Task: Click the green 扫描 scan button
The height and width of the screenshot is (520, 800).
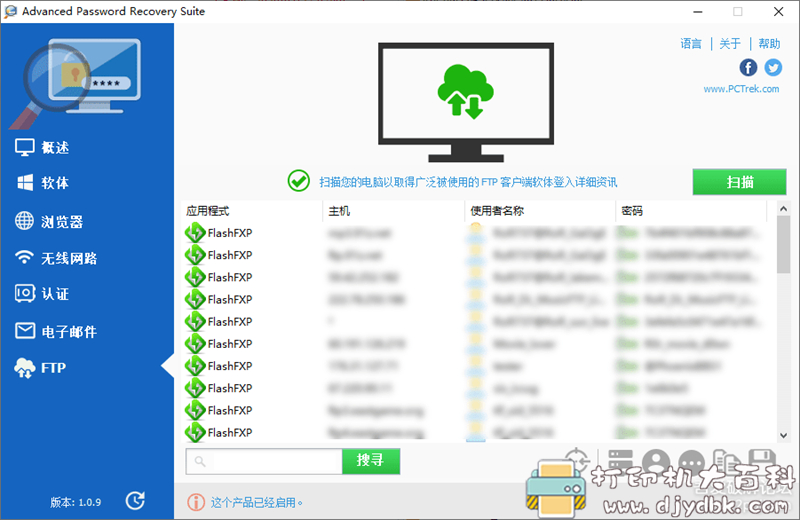Action: tap(739, 182)
